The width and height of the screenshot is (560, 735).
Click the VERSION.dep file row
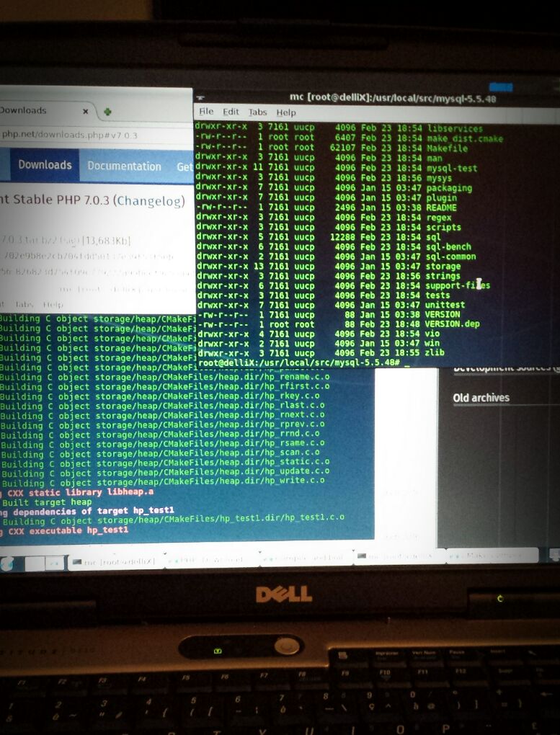[x=338, y=324]
